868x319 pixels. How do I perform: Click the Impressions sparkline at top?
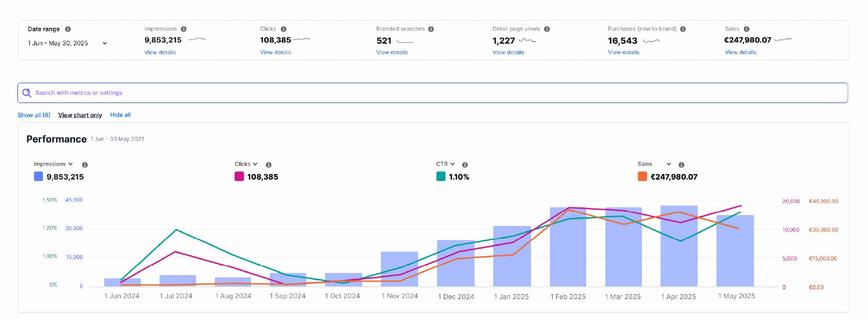coord(197,39)
